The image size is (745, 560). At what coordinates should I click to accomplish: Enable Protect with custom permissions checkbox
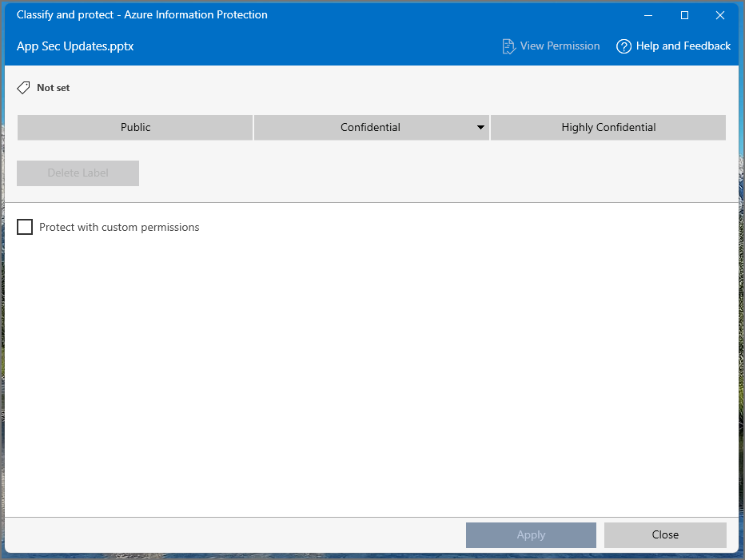click(25, 227)
